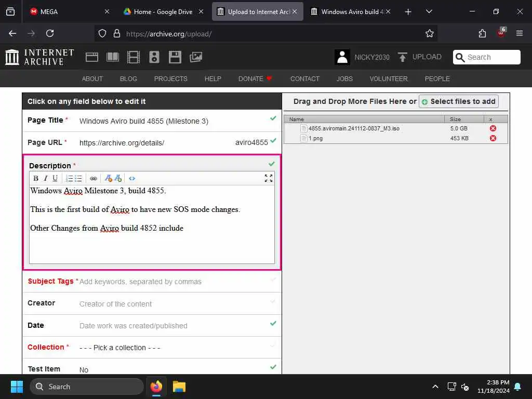Viewport: 532px width, 399px height.
Task: Switch to Home - Google Drive tab
Action: [164, 11]
